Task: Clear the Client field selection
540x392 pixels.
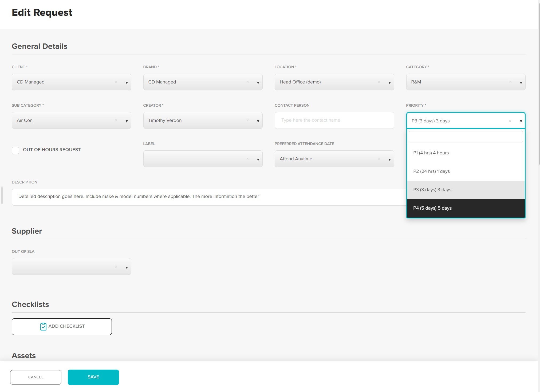Action: click(x=116, y=82)
